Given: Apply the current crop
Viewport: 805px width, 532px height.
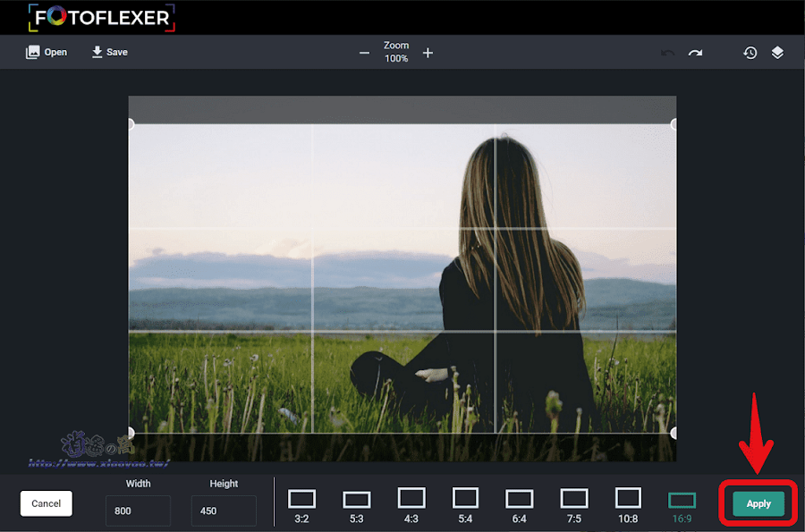Looking at the screenshot, I should coord(757,503).
